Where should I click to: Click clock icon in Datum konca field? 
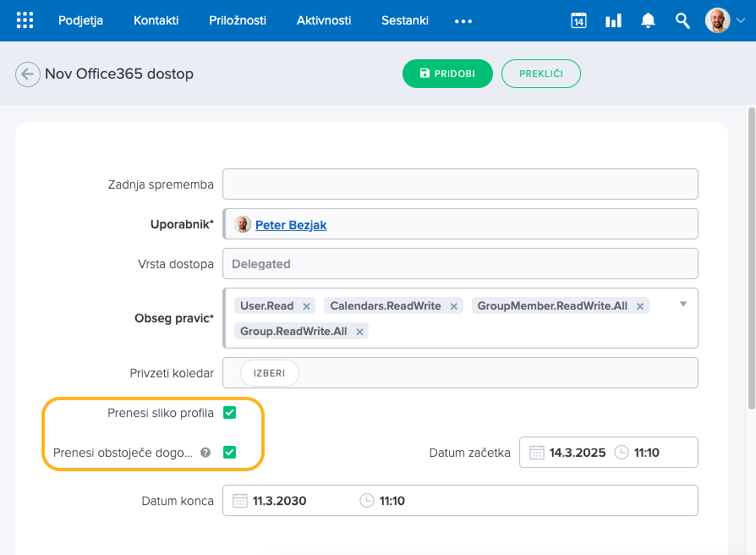pyautogui.click(x=367, y=501)
